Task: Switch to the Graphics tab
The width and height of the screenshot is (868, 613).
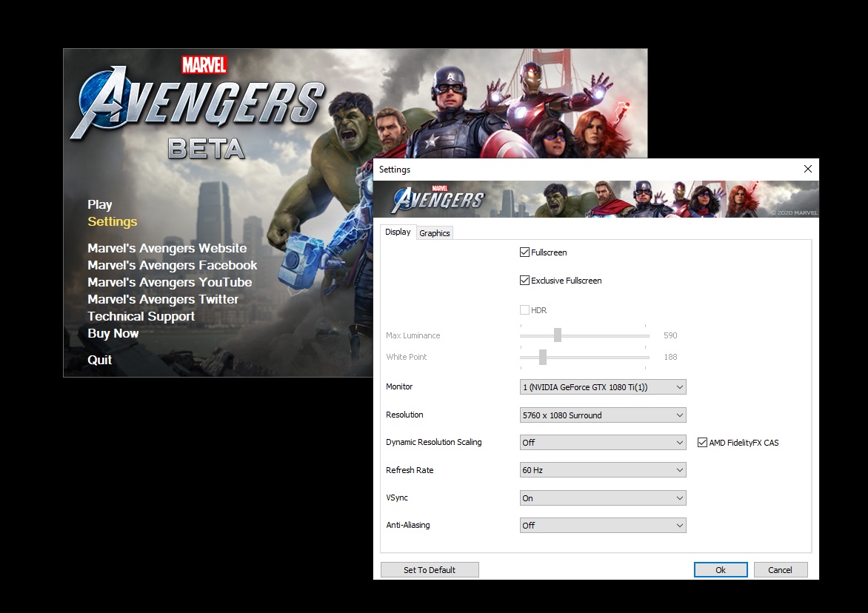Action: click(435, 233)
